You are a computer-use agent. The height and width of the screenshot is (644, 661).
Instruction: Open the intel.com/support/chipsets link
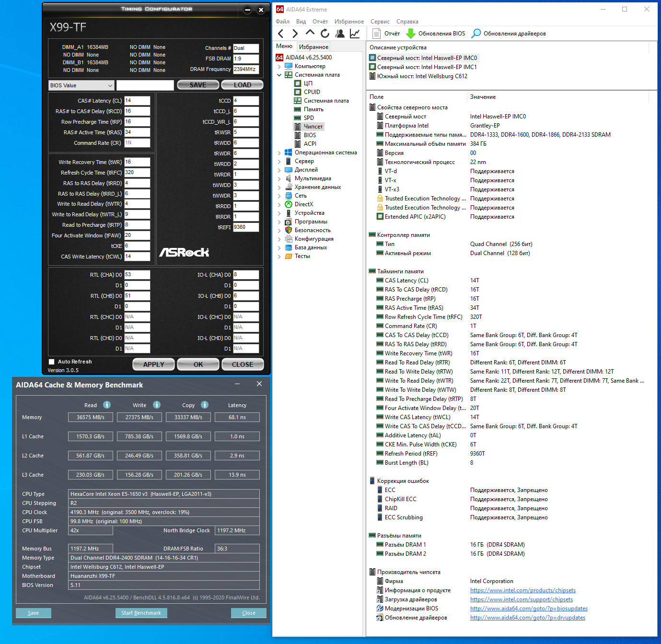[522, 599]
